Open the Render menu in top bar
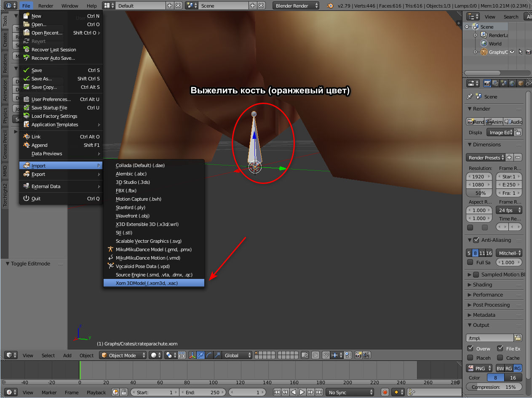The height and width of the screenshot is (398, 532). 45,5
